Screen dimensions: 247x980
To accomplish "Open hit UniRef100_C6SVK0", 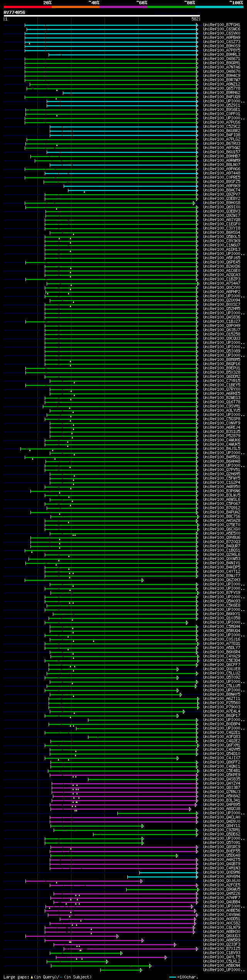I will point(222,34).
